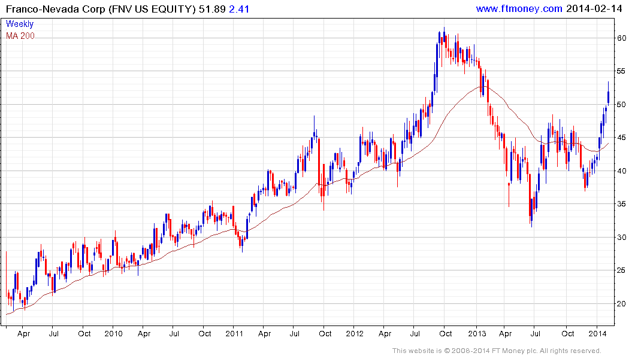Click the MA 200 legend label
The image size is (644, 359).
pyautogui.click(x=20, y=36)
